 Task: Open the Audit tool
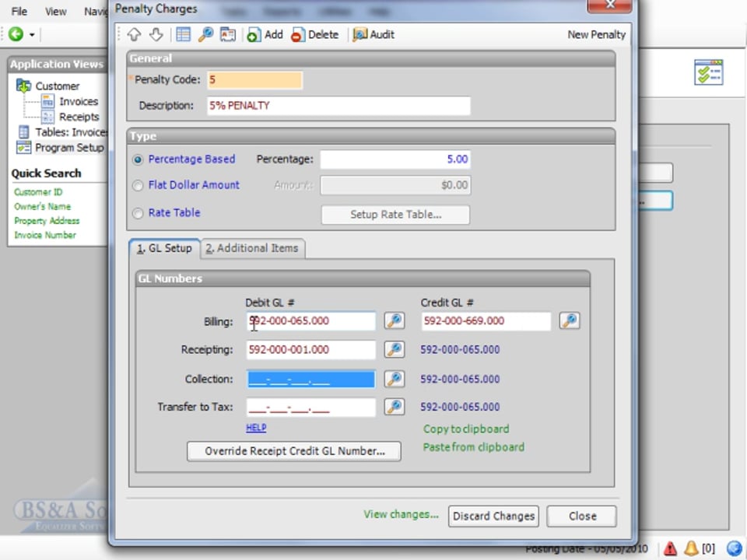point(373,35)
